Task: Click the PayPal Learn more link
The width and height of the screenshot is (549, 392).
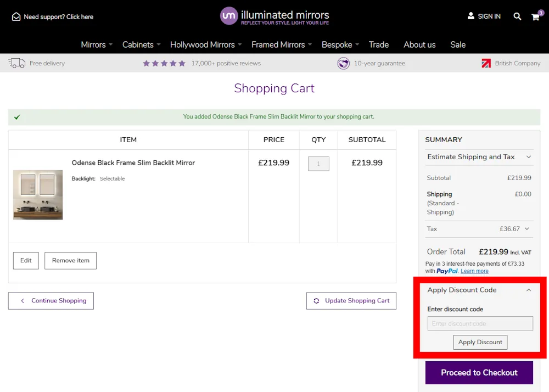Action: pyautogui.click(x=475, y=271)
